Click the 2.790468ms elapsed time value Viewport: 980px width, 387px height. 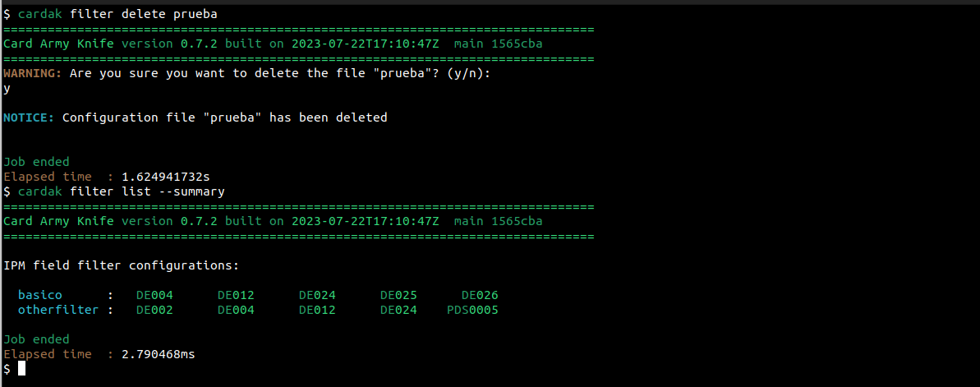pyautogui.click(x=158, y=354)
